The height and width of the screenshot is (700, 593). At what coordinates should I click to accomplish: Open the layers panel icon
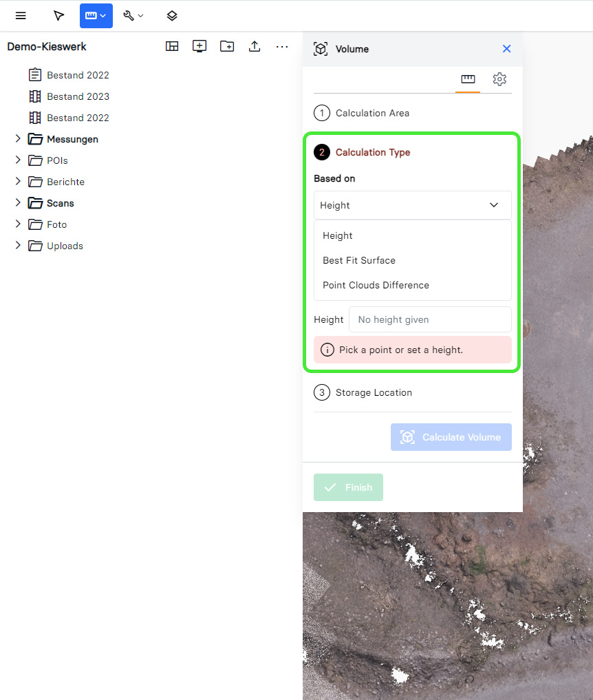[172, 16]
